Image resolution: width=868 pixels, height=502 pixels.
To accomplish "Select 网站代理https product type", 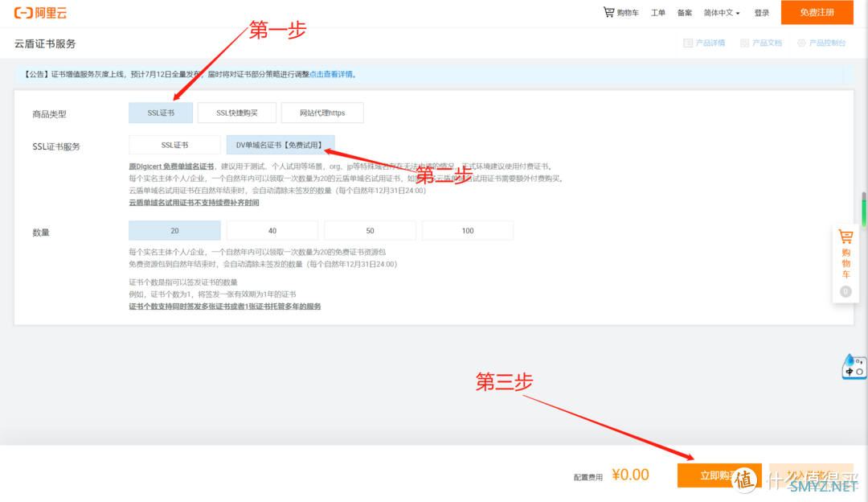I will click(x=322, y=113).
